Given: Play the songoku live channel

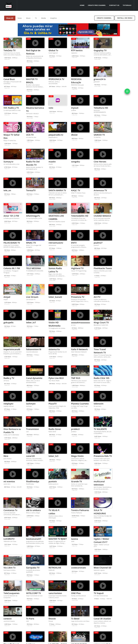Looking at the screenshot, I should (80, 154).
